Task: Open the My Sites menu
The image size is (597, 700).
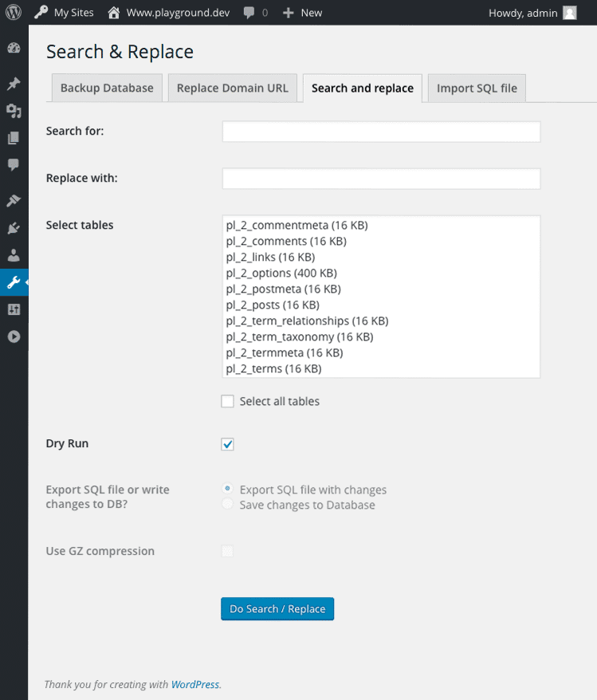Action: tap(64, 12)
